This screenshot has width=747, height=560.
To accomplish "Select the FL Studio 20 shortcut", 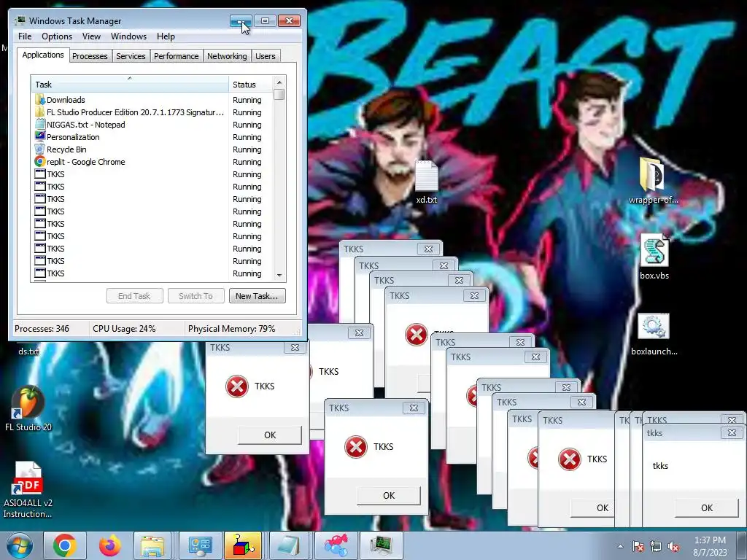I will (x=28, y=408).
